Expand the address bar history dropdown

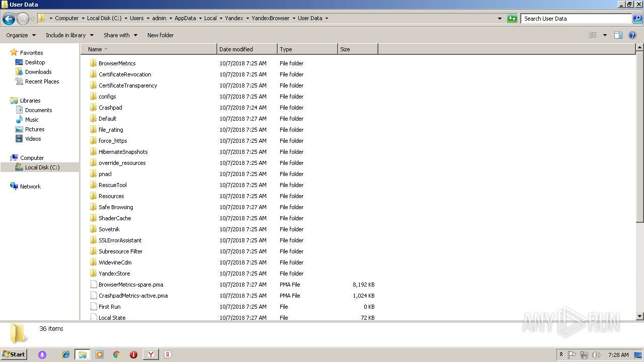click(500, 19)
